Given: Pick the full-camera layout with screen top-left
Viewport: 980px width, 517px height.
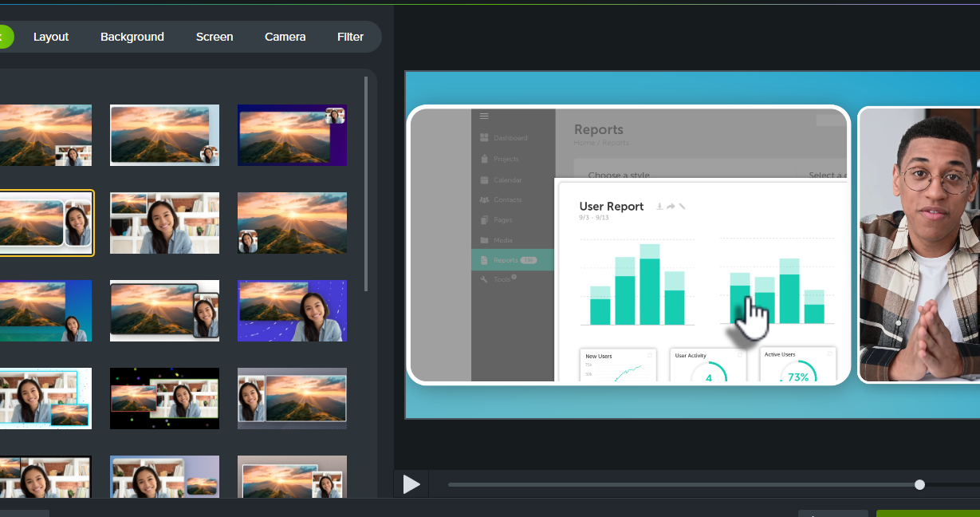Looking at the screenshot, I should 164,223.
